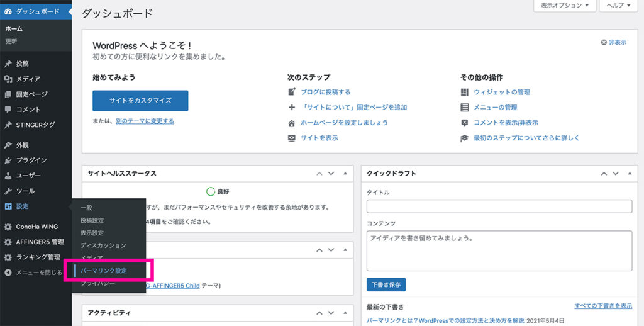Click the graduation cap icon beside 最初のステップ
Image resolution: width=644 pixels, height=326 pixels.
tap(465, 138)
